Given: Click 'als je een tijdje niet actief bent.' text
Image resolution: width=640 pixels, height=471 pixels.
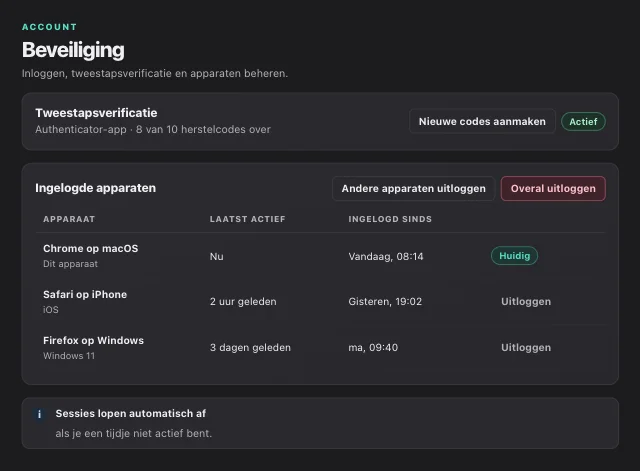Looking at the screenshot, I should click(133, 433).
